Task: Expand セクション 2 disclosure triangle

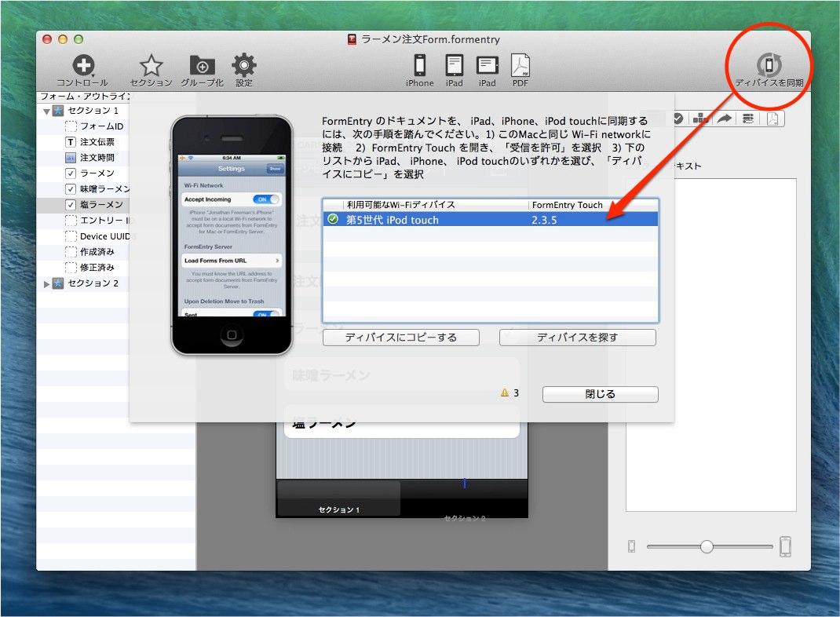Action: click(x=46, y=284)
